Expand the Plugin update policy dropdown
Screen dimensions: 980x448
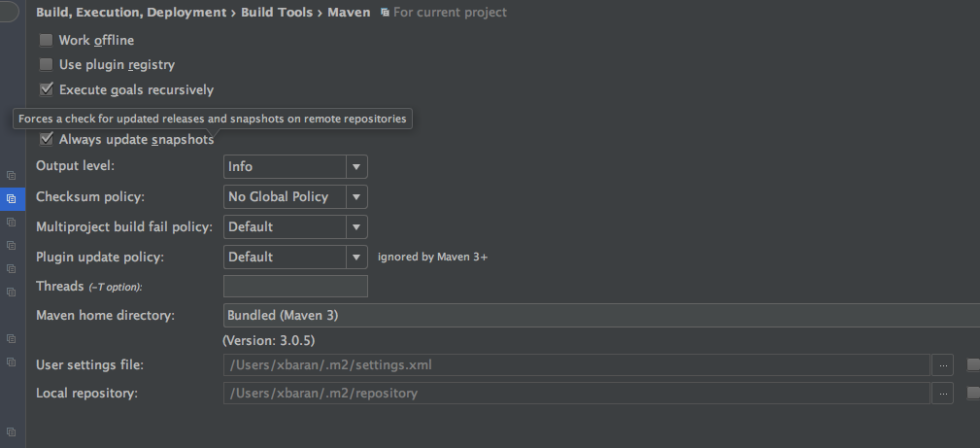[x=295, y=258]
